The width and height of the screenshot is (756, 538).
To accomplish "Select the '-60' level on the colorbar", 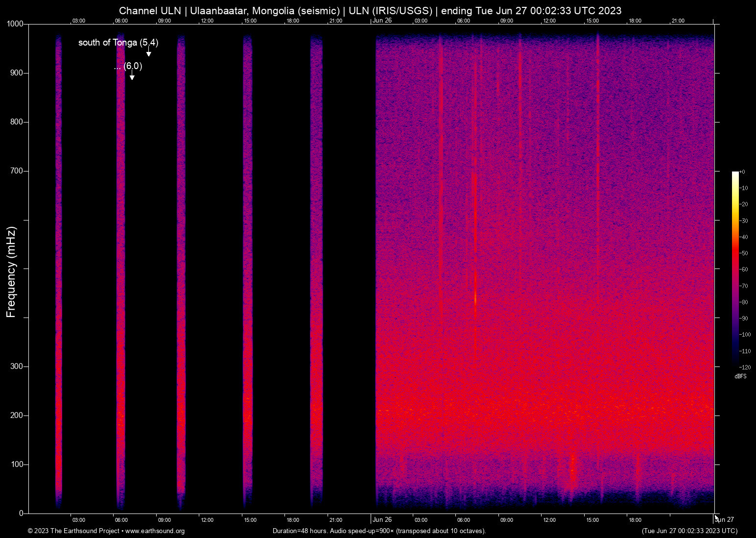I will (x=745, y=269).
